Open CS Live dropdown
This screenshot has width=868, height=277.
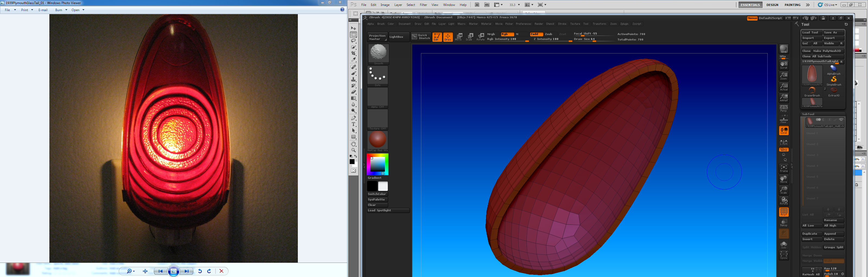[x=828, y=5]
